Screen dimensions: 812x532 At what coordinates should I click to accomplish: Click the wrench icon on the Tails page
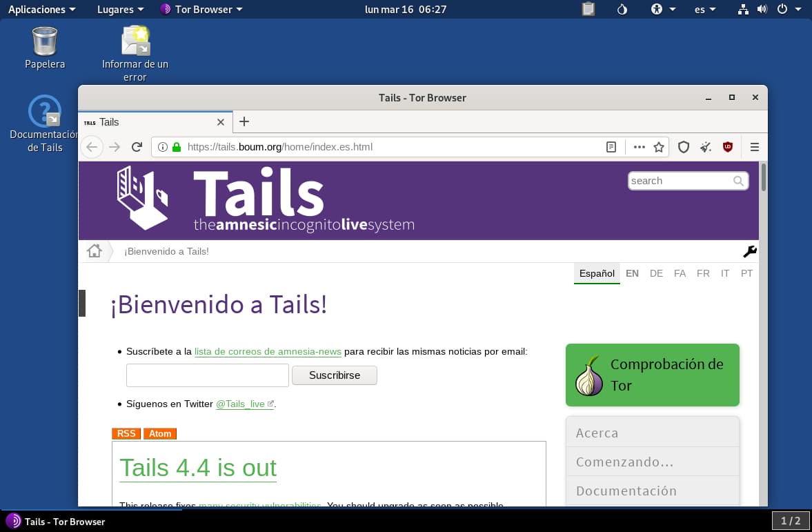[749, 251]
